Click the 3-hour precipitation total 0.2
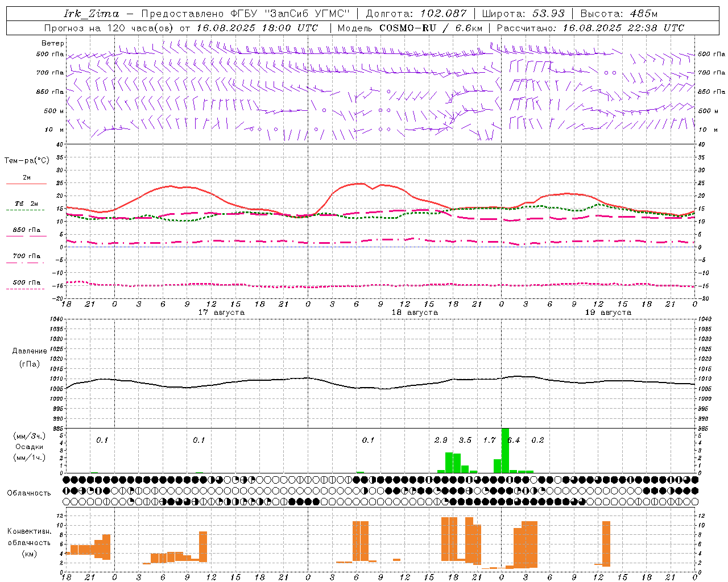Image resolution: width=728 pixels, height=582 pixels. tap(537, 440)
